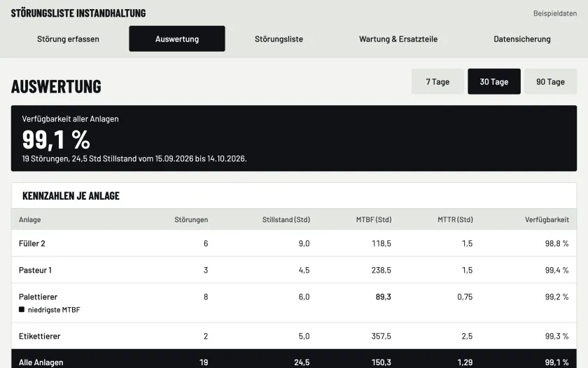Click the Alle Anlagen total row label
The height and width of the screenshot is (368, 588).
(41, 362)
